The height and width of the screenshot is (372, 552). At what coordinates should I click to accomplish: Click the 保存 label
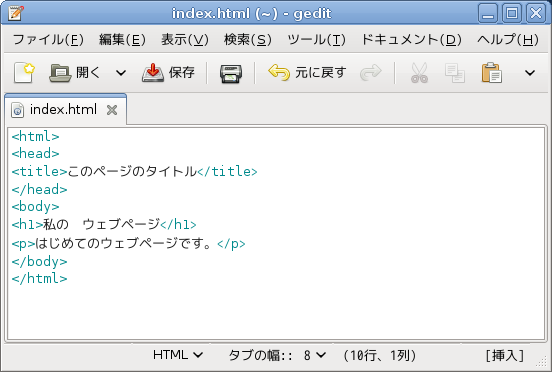coord(181,72)
